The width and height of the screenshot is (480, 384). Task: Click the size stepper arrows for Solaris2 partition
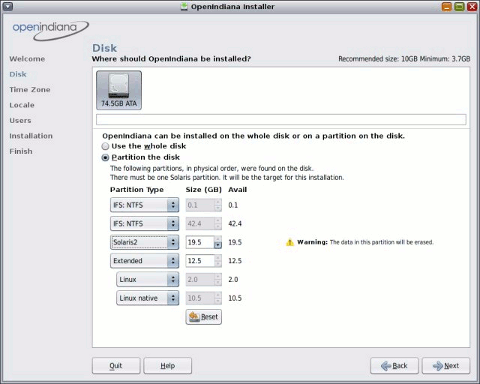(218, 242)
